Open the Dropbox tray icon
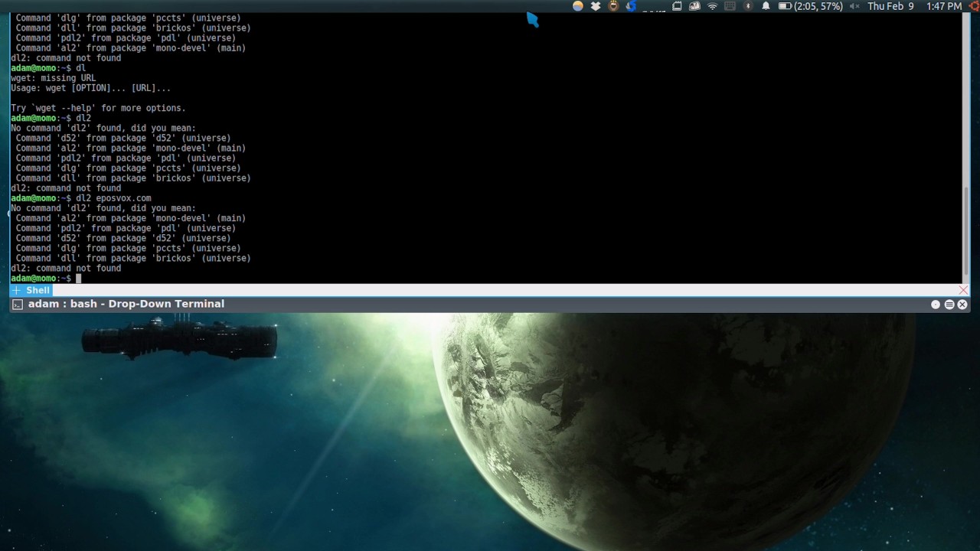 pyautogui.click(x=596, y=6)
